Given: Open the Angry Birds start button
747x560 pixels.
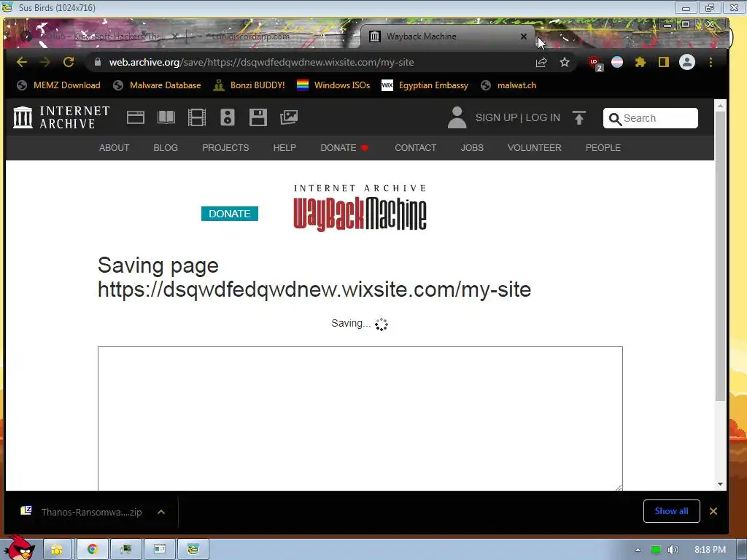Looking at the screenshot, I should [x=19, y=548].
